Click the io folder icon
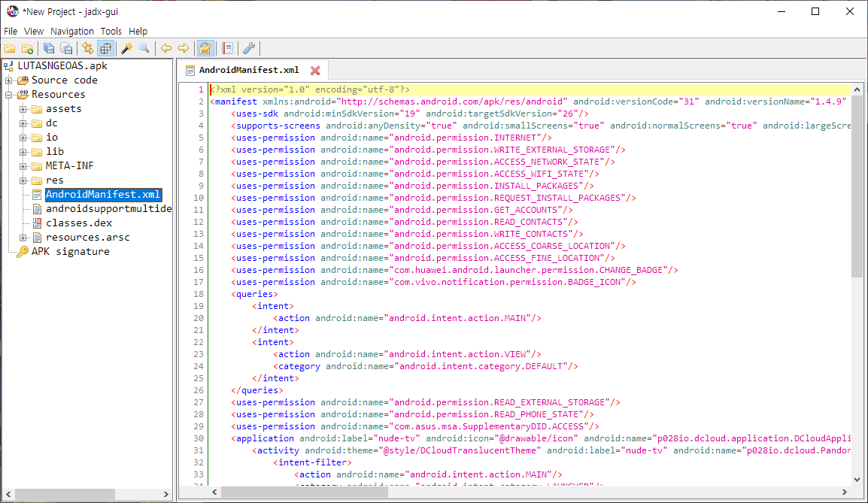Image resolution: width=868 pixels, height=503 pixels. point(37,138)
